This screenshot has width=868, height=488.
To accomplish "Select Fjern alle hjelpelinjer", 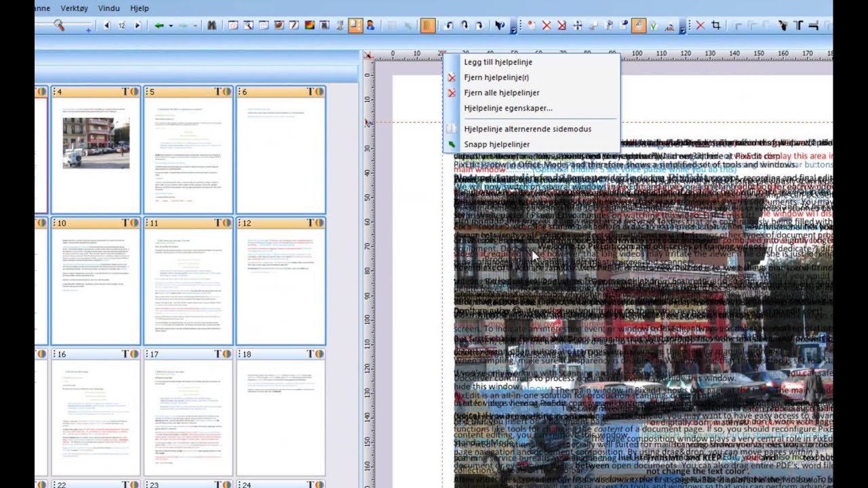I will pyautogui.click(x=532, y=93).
